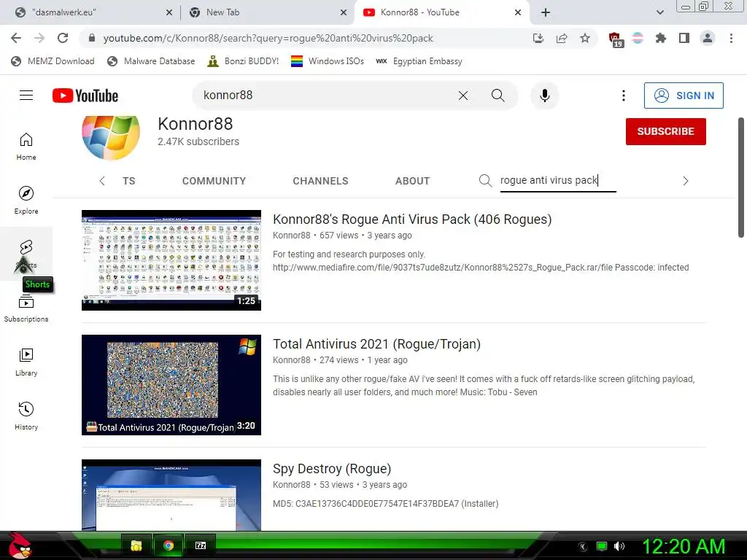This screenshot has height=560, width=747.
Task: Click the YouTube logo
Action: [85, 96]
